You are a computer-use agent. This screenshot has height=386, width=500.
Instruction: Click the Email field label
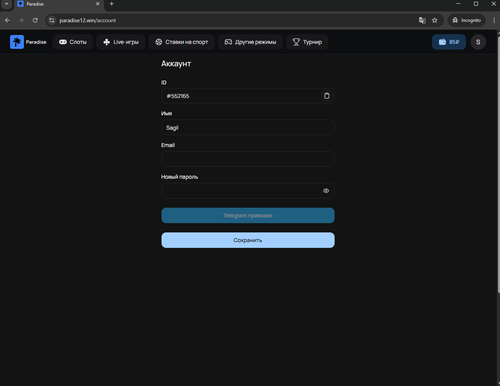(x=168, y=145)
